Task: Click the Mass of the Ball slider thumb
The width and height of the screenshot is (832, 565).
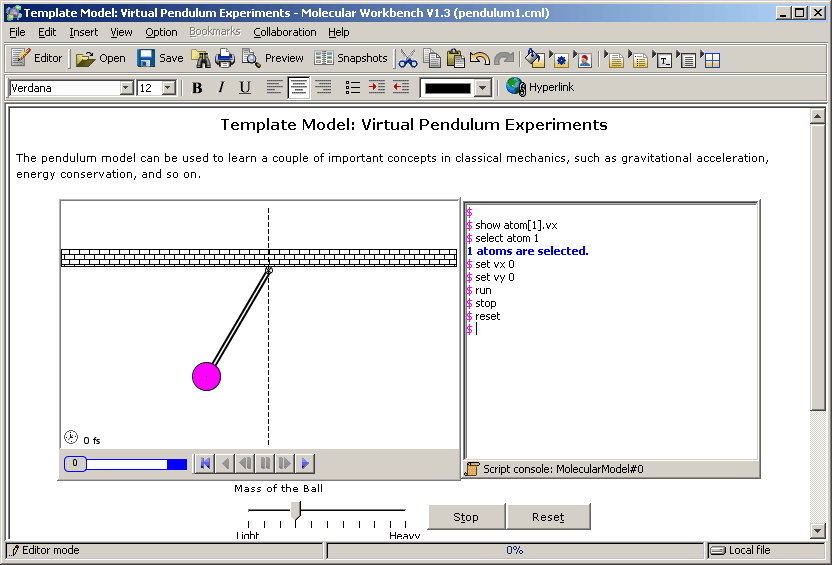Action: 296,510
